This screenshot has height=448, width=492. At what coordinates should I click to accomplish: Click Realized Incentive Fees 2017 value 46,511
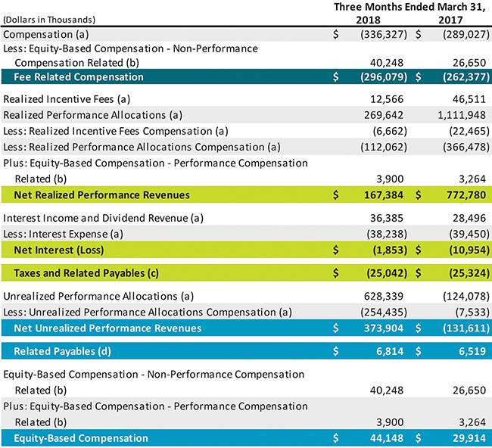pos(469,99)
